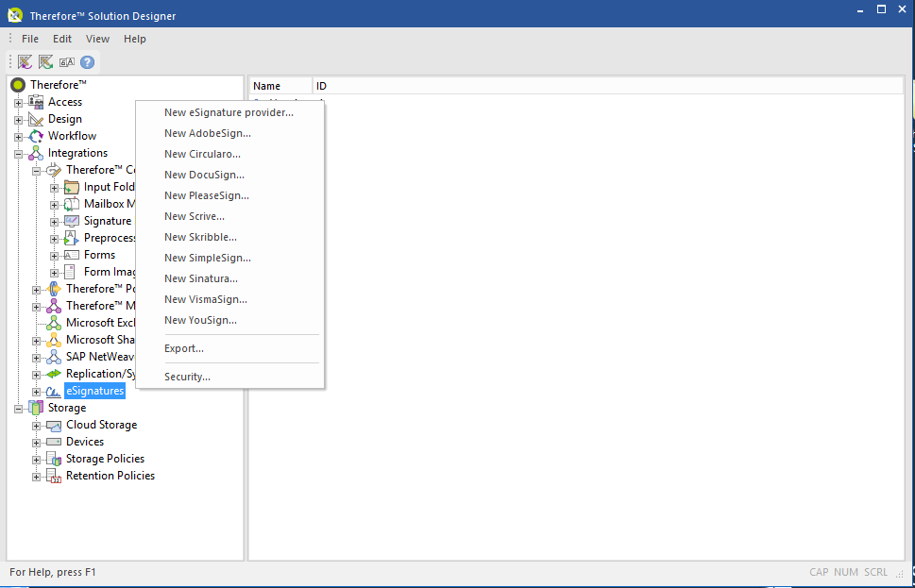Click the Storage Policies node icon
915x588 pixels.
(54, 459)
